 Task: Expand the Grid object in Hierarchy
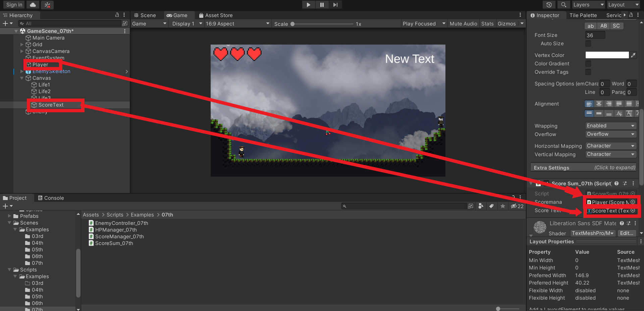(22, 45)
